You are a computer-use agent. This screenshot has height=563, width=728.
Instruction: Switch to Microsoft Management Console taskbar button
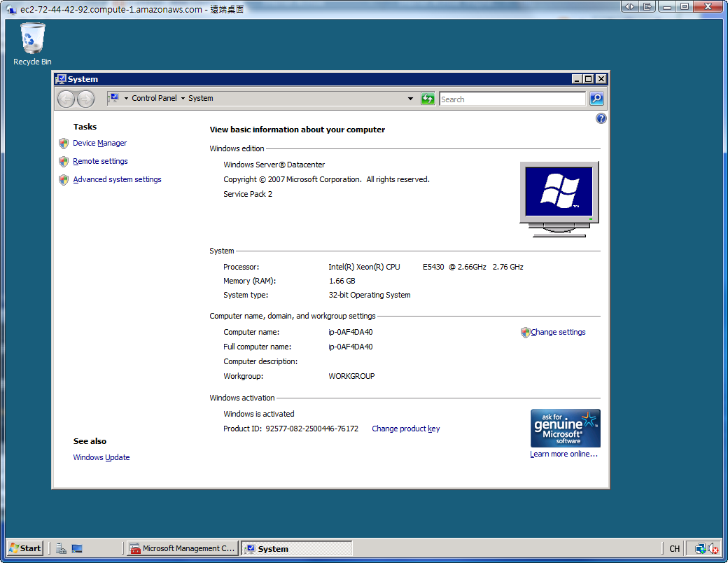[183, 548]
